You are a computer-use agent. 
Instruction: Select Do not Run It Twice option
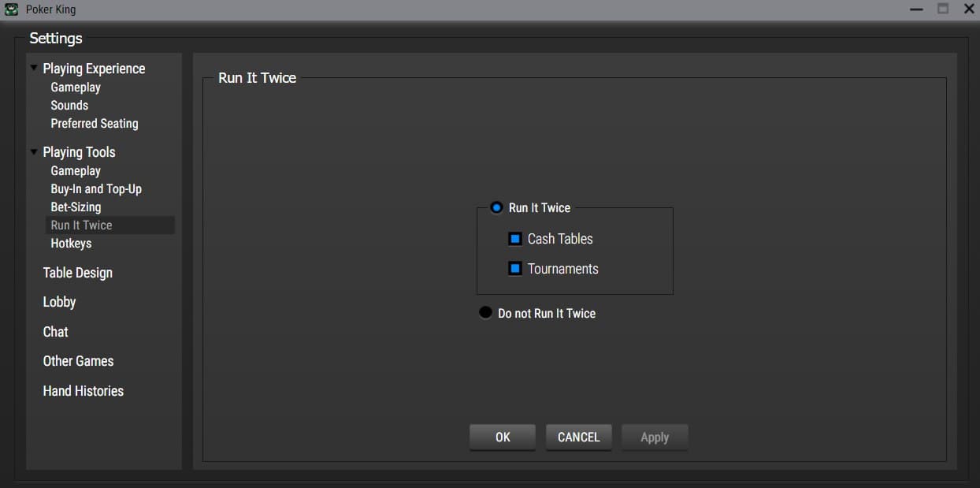point(485,313)
